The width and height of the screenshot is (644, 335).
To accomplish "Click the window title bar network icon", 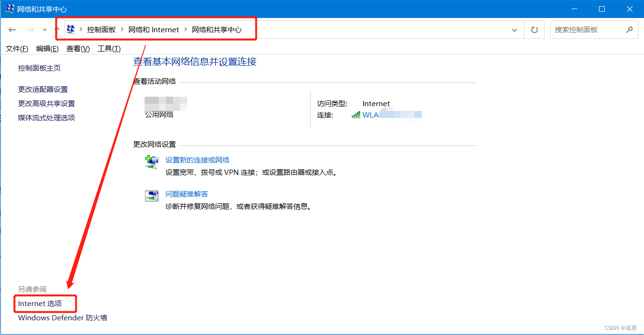I will click(9, 9).
